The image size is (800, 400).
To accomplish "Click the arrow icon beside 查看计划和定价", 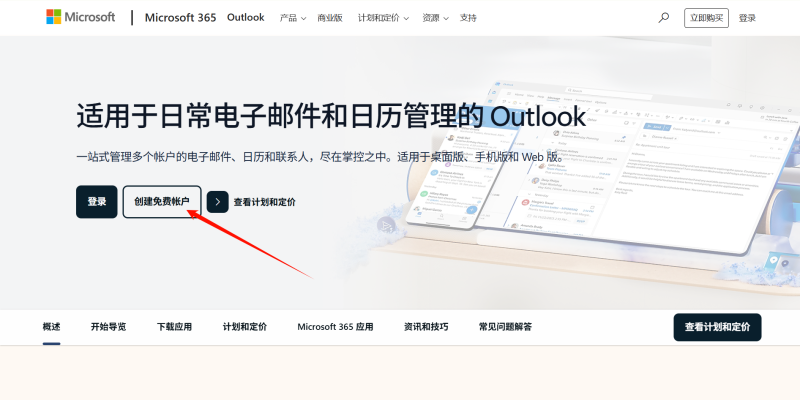I will coord(218,202).
